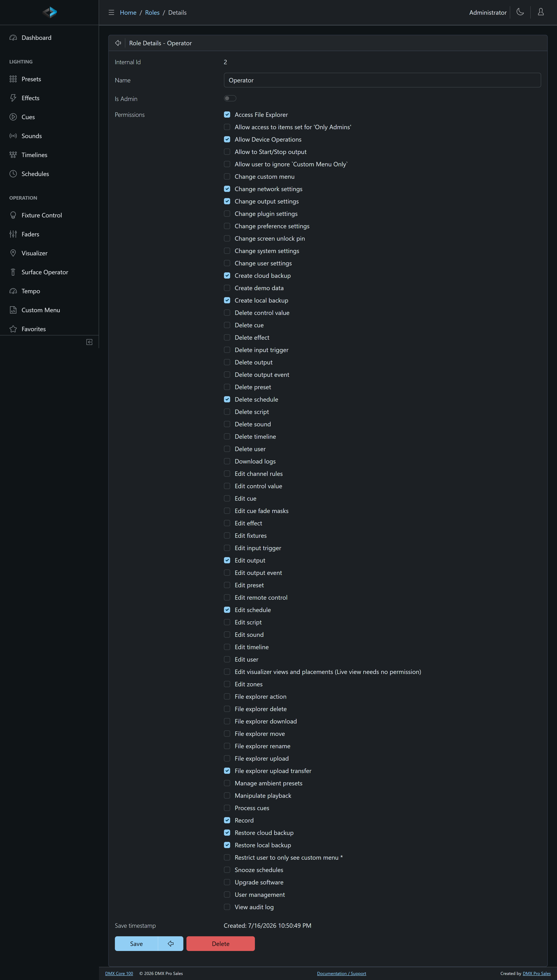
Task: Click the Details breadcrumb text
Action: coord(178,13)
